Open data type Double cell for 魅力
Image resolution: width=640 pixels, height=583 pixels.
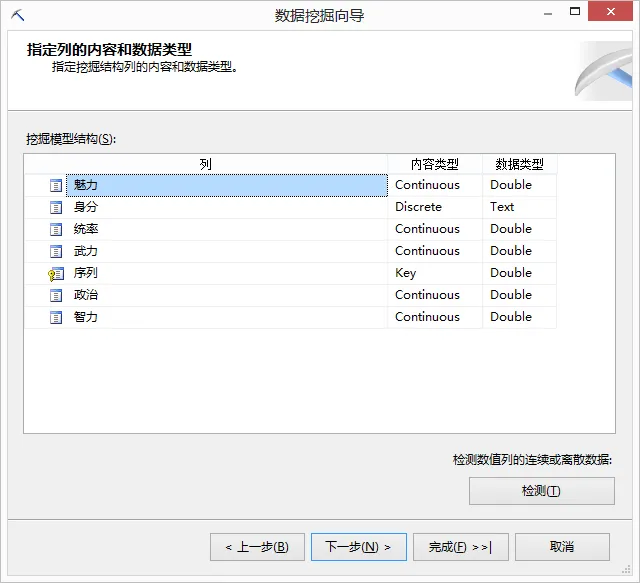pos(519,185)
